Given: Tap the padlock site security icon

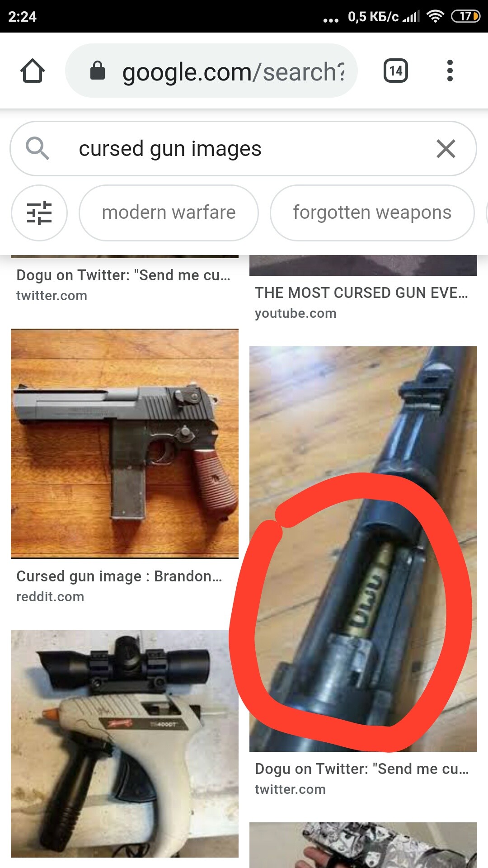Looking at the screenshot, I should pyautogui.click(x=98, y=71).
